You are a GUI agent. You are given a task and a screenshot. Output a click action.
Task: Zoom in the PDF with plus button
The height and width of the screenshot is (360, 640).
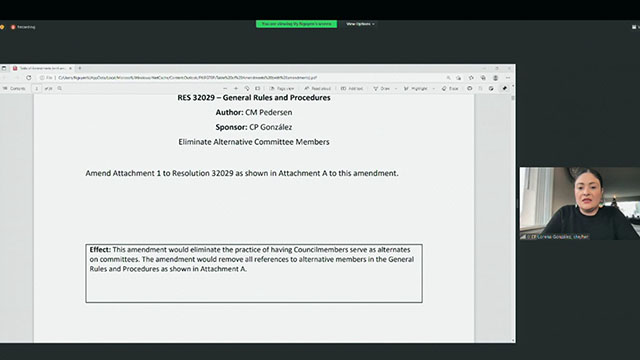pyautogui.click(x=236, y=89)
